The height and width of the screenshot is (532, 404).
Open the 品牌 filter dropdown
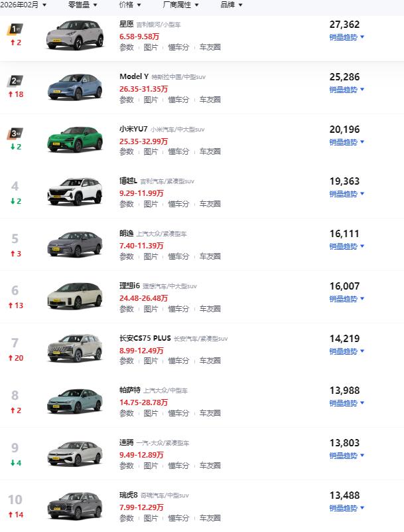coord(232,5)
